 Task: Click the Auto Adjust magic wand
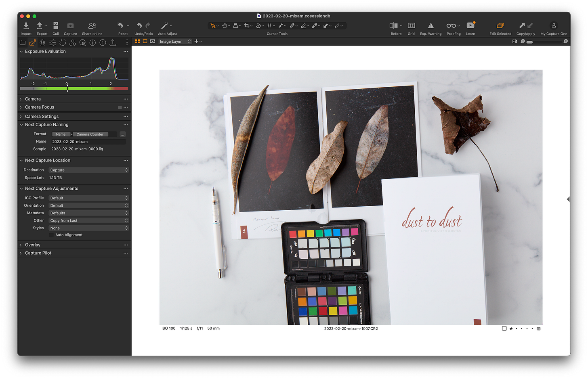pyautogui.click(x=165, y=25)
